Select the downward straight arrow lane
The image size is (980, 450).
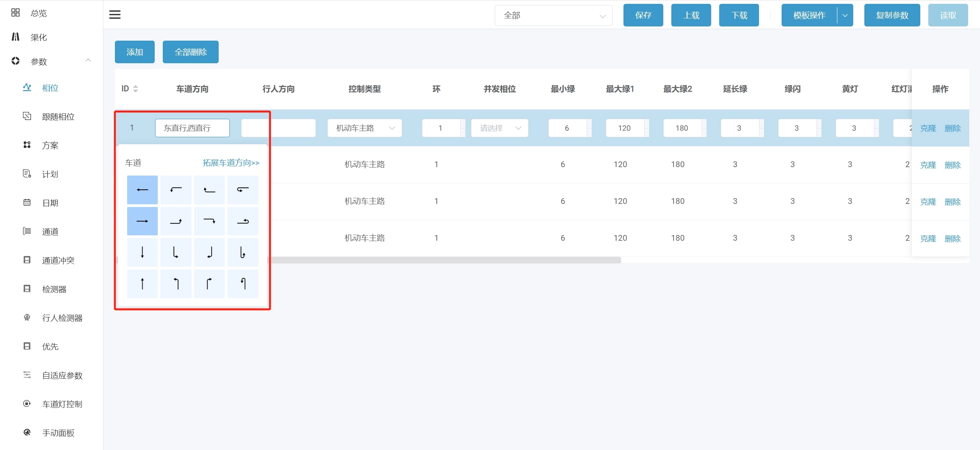coord(142,252)
